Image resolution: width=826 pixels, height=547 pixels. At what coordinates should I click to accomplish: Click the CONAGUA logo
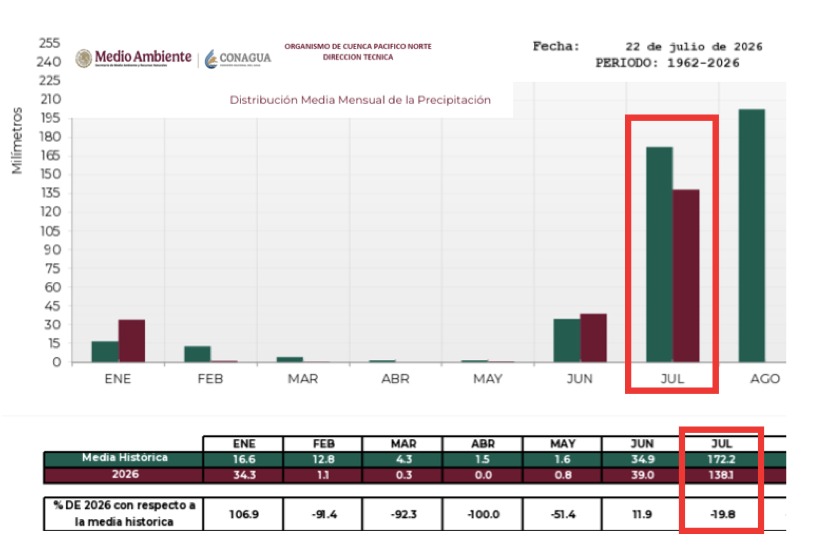pyautogui.click(x=238, y=58)
